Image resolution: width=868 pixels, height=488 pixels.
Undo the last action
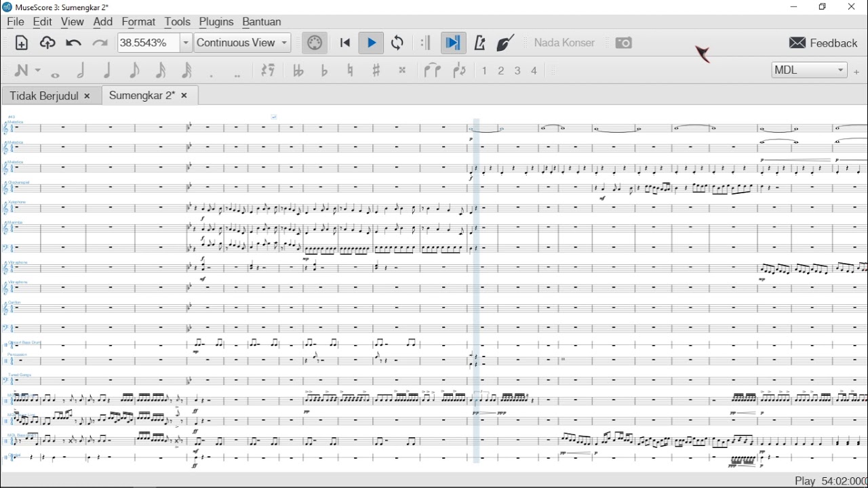(73, 43)
